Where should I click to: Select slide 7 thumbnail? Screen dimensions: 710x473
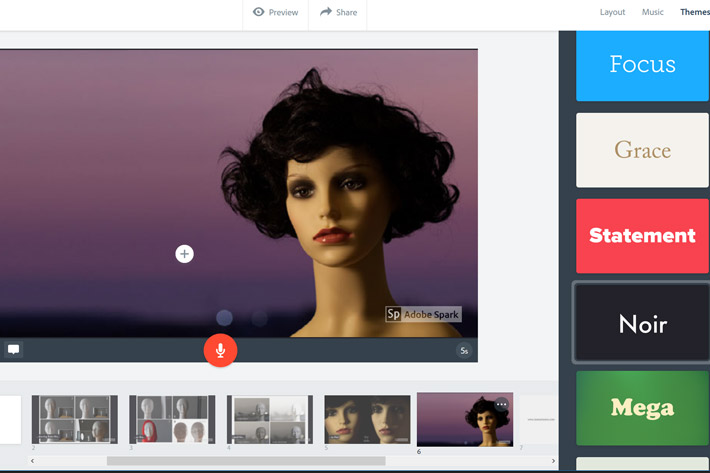click(539, 419)
